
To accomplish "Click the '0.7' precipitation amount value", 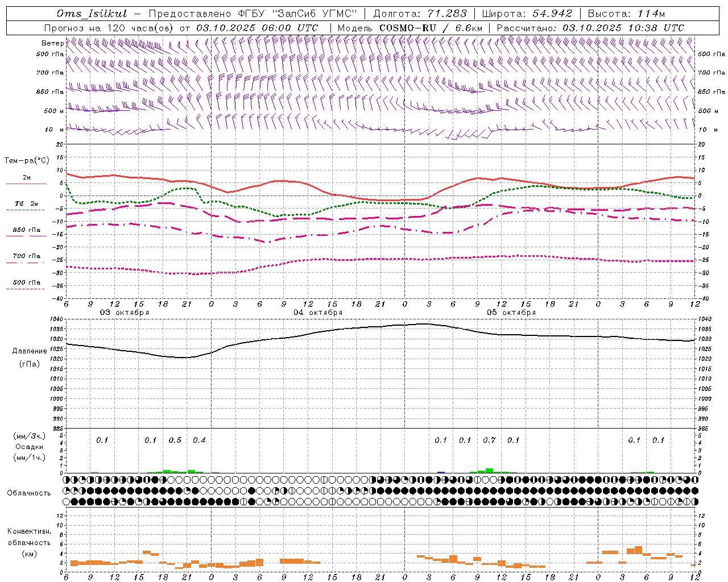I will [489, 440].
